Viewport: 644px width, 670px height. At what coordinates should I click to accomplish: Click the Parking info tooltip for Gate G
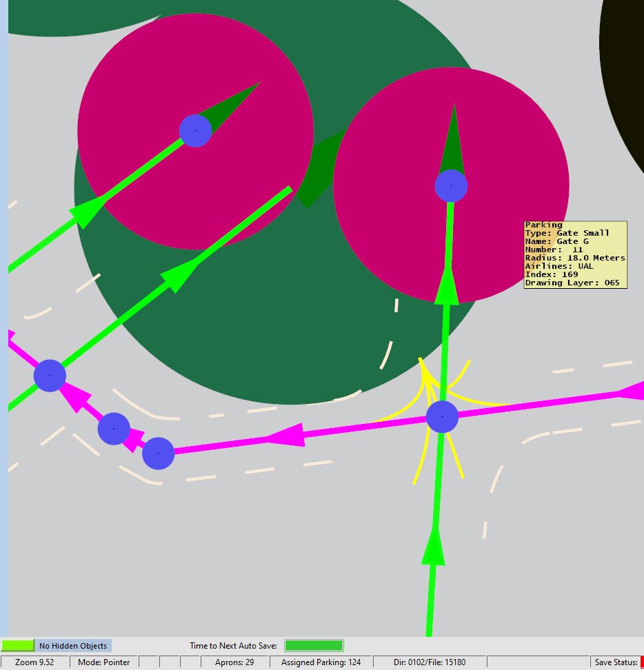(576, 254)
